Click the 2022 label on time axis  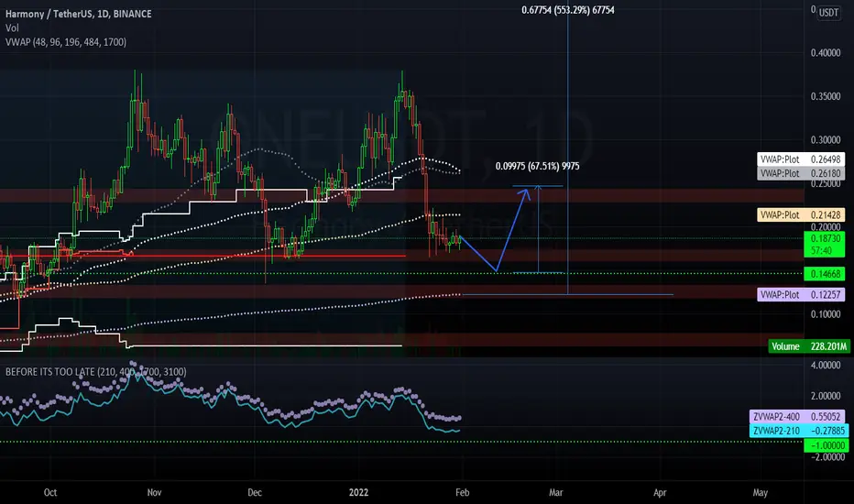[358, 492]
